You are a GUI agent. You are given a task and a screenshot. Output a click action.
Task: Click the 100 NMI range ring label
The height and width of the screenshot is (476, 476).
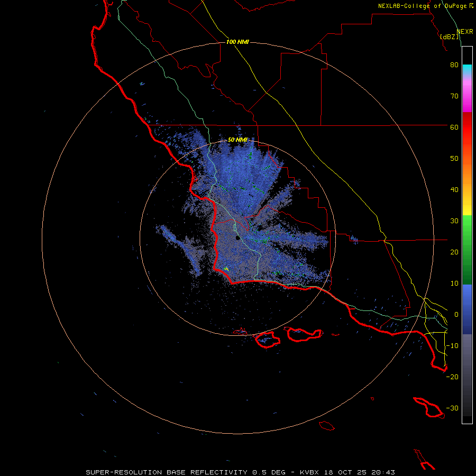click(x=237, y=42)
